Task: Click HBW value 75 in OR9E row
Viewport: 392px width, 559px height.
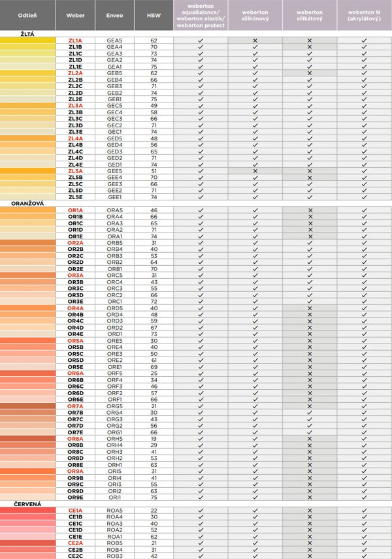Action: (x=154, y=498)
